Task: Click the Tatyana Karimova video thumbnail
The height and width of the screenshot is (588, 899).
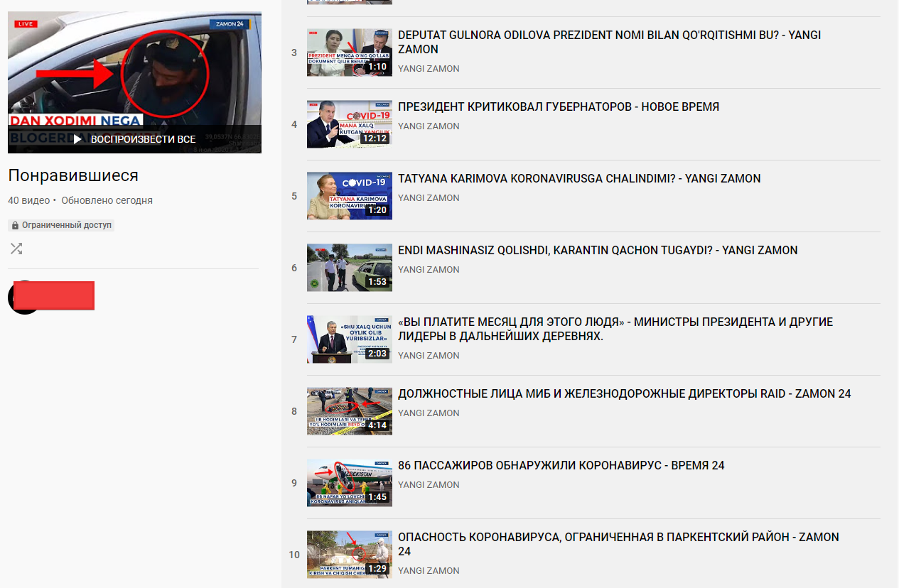Action: point(349,196)
